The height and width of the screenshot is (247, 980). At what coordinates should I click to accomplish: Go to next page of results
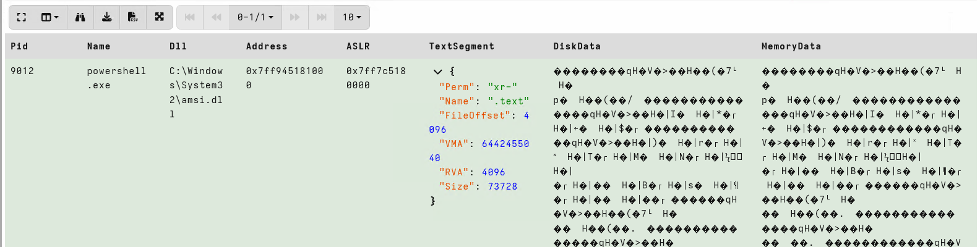[x=295, y=17]
